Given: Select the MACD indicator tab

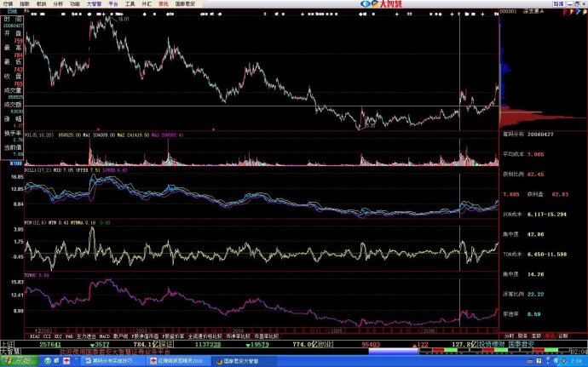Looking at the screenshot, I should click(107, 337).
